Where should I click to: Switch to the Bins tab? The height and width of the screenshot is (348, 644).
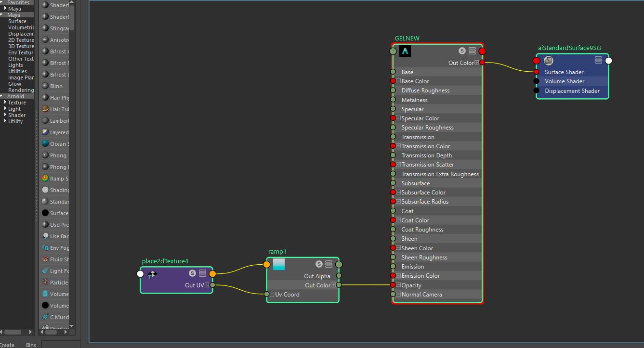pyautogui.click(x=31, y=345)
